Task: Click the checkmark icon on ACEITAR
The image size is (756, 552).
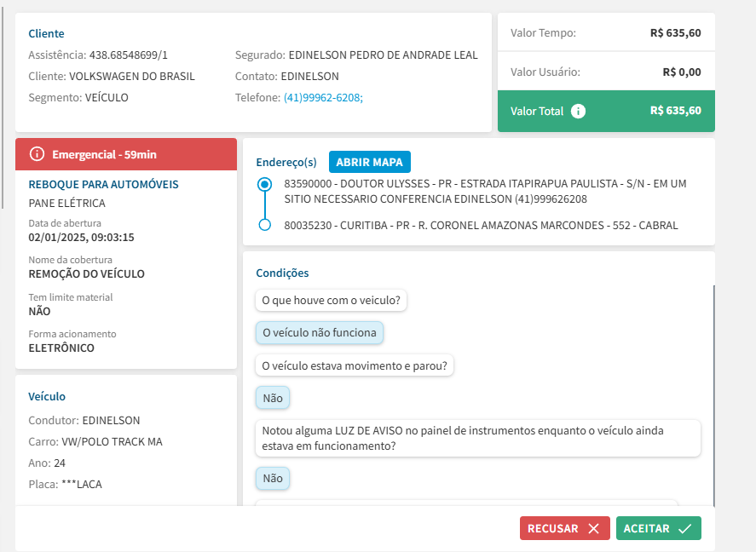Action: (x=685, y=528)
